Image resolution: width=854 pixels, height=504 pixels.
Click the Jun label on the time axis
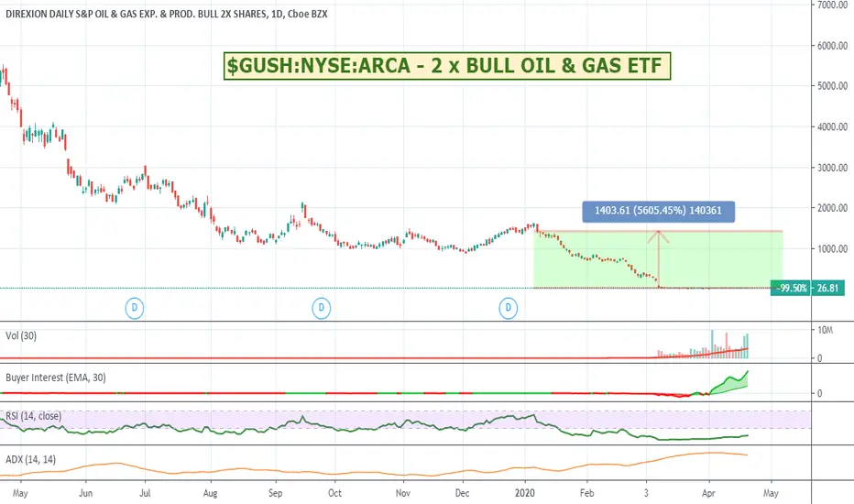(85, 493)
